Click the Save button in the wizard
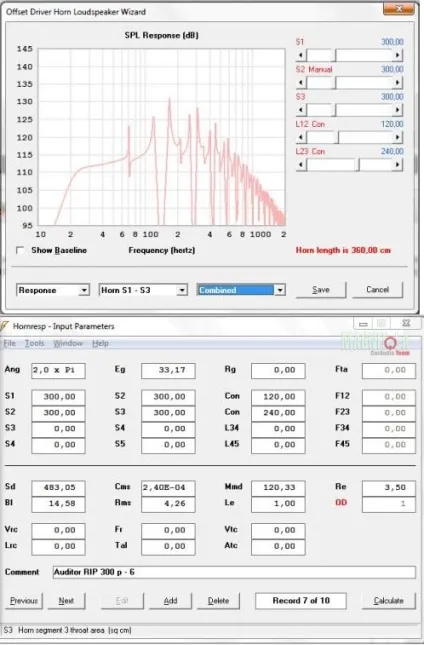 point(321,290)
